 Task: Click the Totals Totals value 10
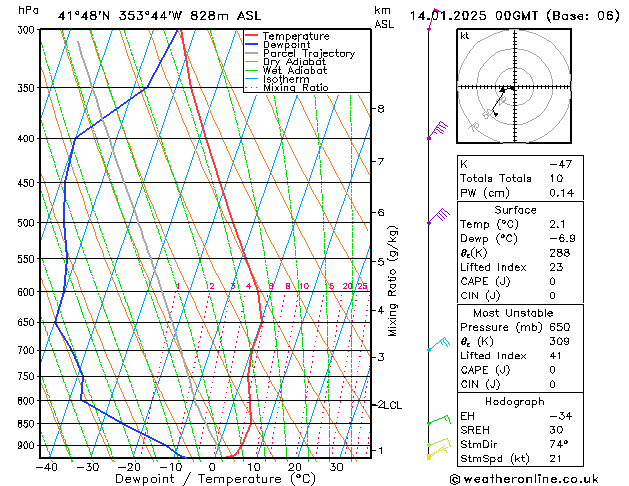pyautogui.click(x=556, y=178)
